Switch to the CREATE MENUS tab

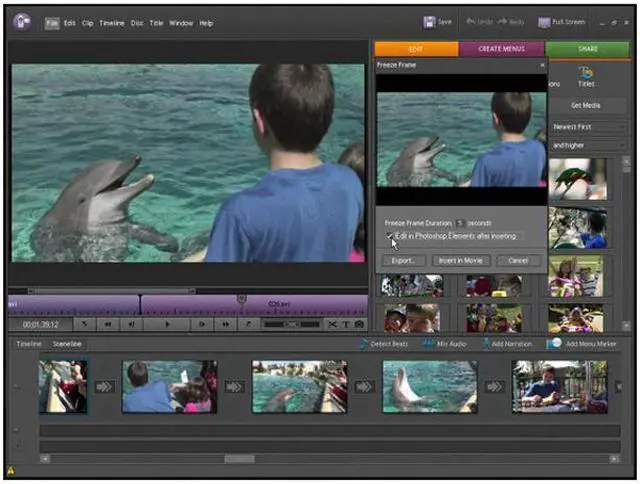tap(502, 49)
